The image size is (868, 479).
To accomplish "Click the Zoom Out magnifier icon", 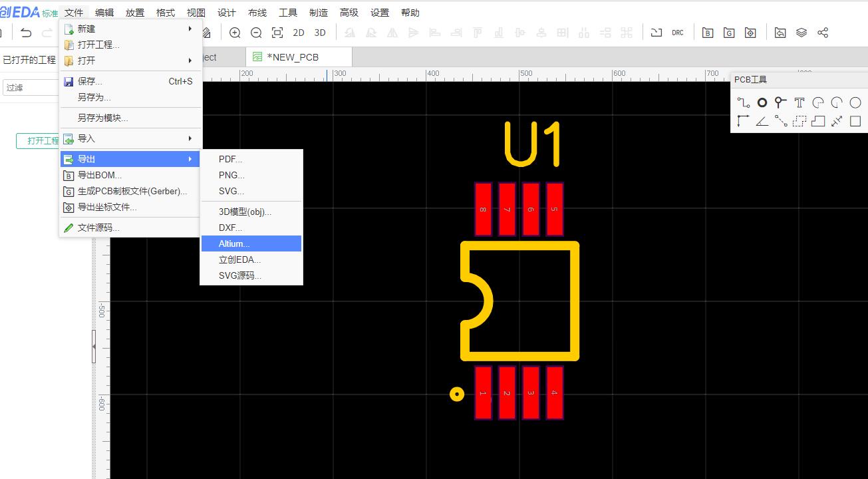I will tap(256, 33).
